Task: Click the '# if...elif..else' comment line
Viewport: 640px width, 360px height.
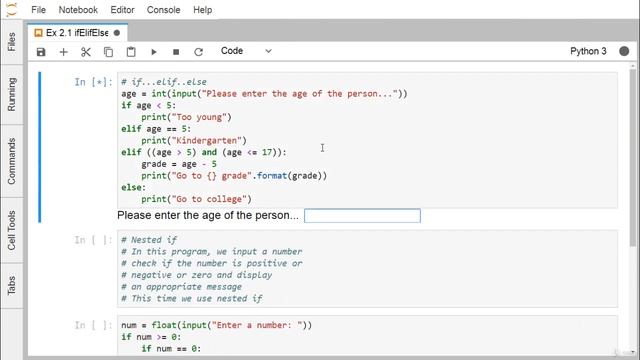Action: tap(164, 82)
